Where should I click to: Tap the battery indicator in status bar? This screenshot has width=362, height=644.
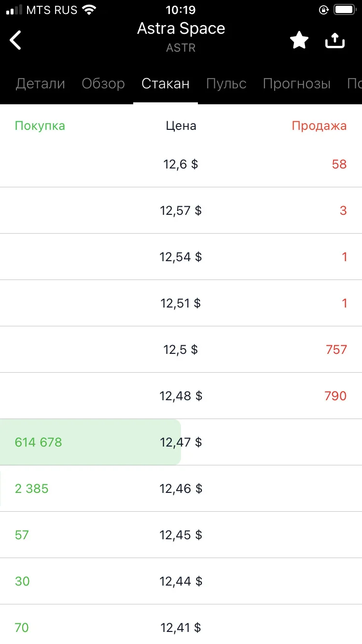point(345,10)
